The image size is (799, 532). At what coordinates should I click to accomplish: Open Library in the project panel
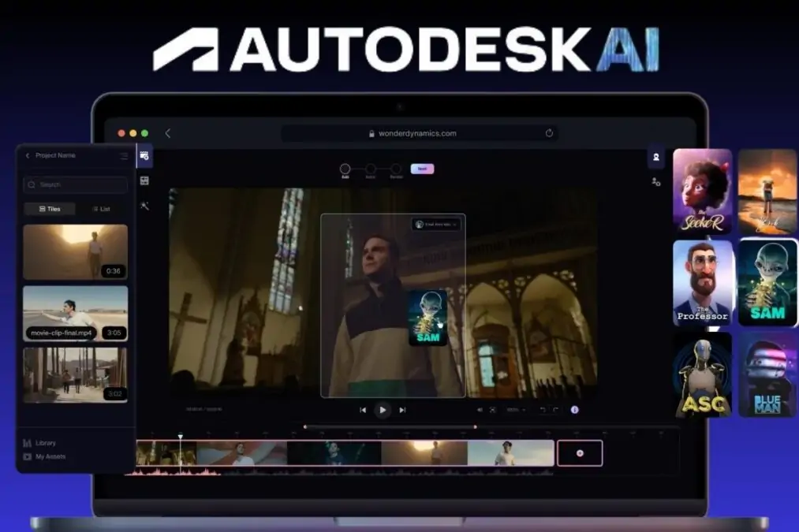click(x=39, y=443)
